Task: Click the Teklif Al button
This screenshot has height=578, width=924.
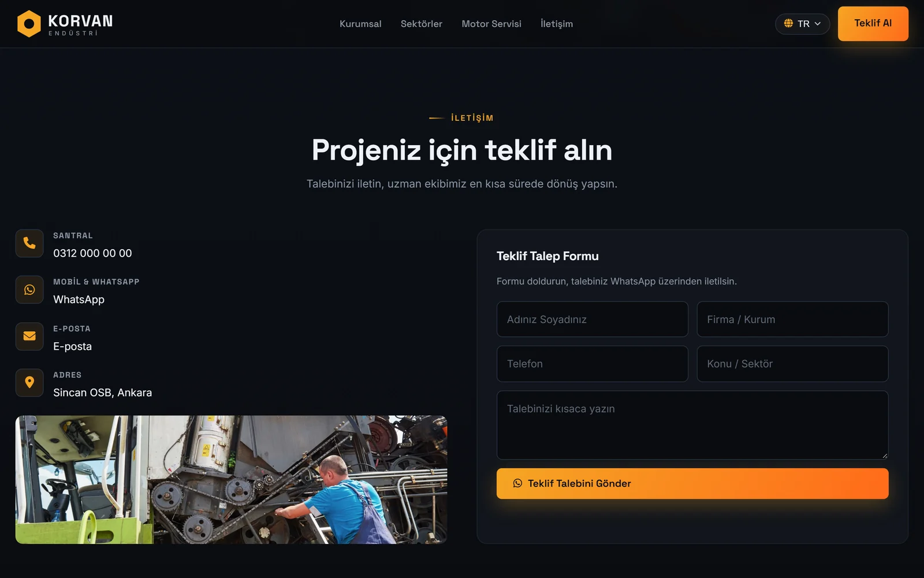Action: coord(873,24)
